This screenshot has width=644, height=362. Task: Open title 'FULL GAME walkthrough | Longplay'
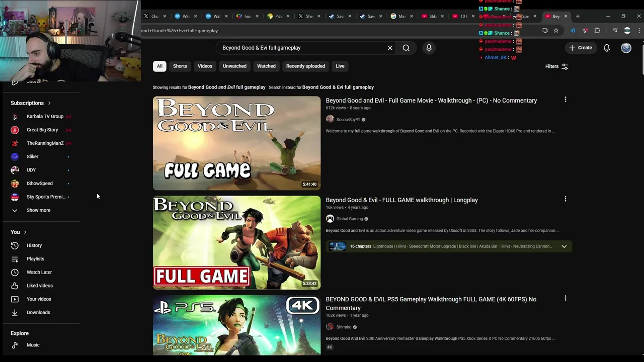401,200
